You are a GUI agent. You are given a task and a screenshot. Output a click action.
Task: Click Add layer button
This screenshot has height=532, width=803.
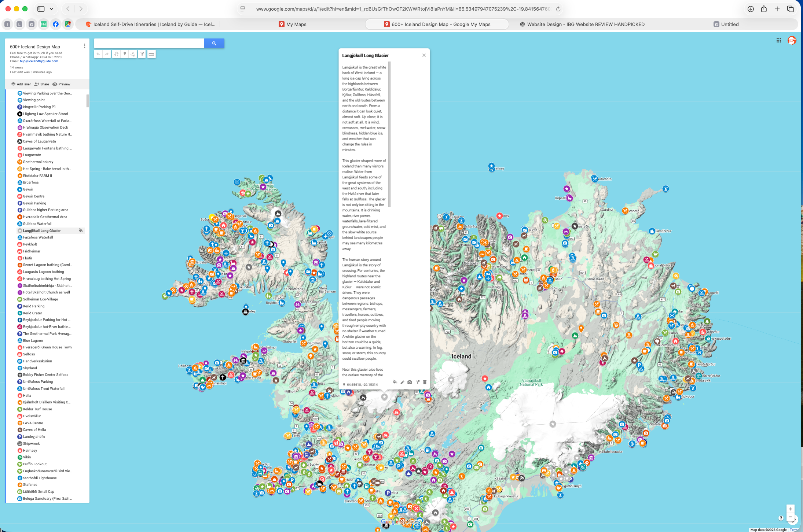click(21, 84)
